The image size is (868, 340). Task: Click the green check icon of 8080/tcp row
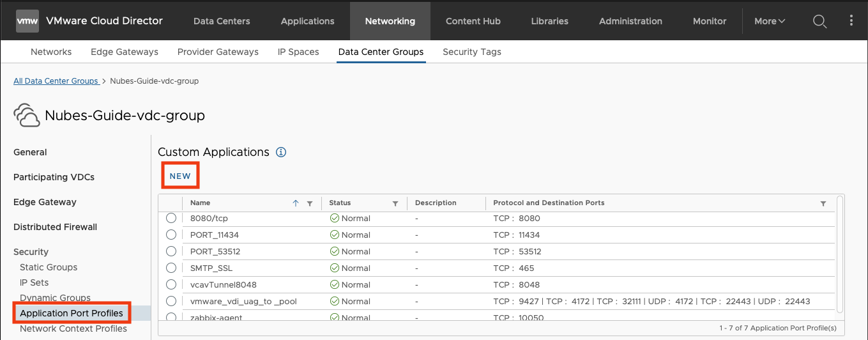coord(334,218)
